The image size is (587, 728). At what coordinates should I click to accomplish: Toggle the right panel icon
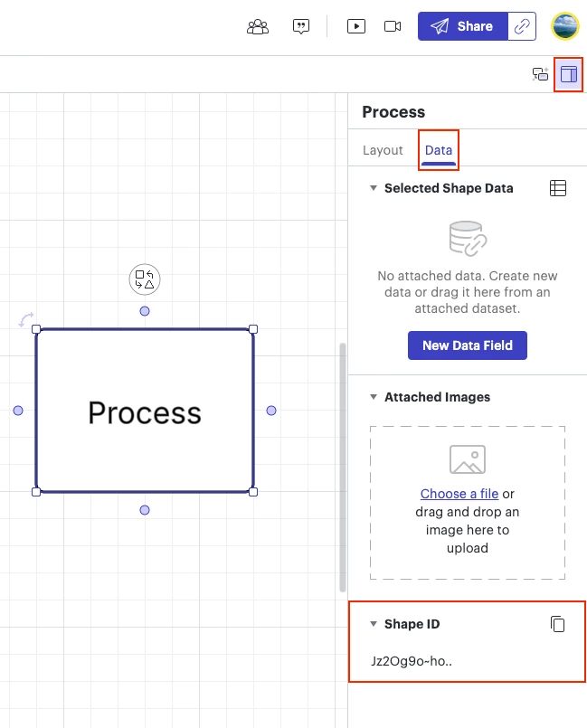pyautogui.click(x=568, y=74)
